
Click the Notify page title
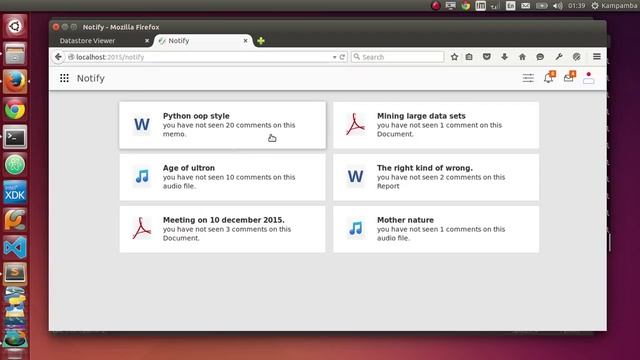[91, 78]
